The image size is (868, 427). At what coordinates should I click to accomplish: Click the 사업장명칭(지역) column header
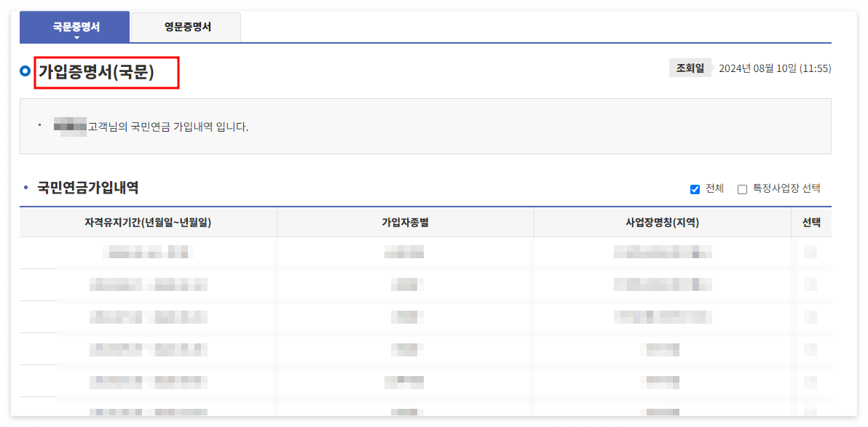click(x=661, y=222)
